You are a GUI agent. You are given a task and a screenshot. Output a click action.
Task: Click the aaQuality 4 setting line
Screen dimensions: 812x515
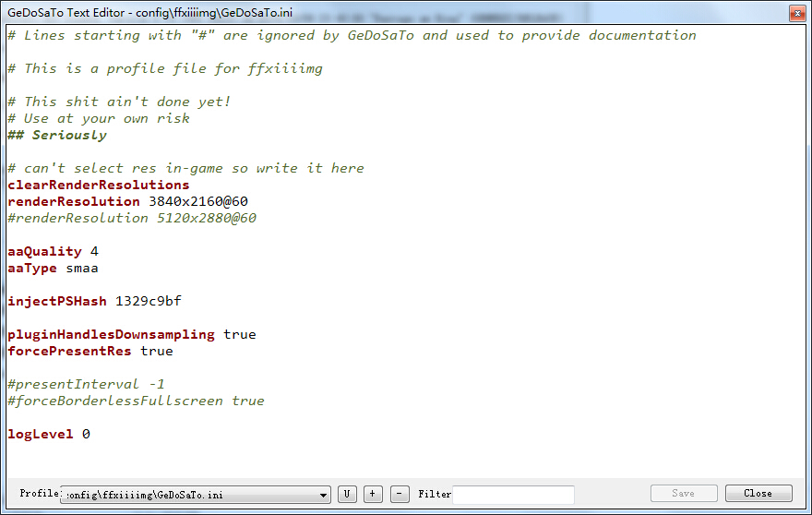(x=53, y=252)
